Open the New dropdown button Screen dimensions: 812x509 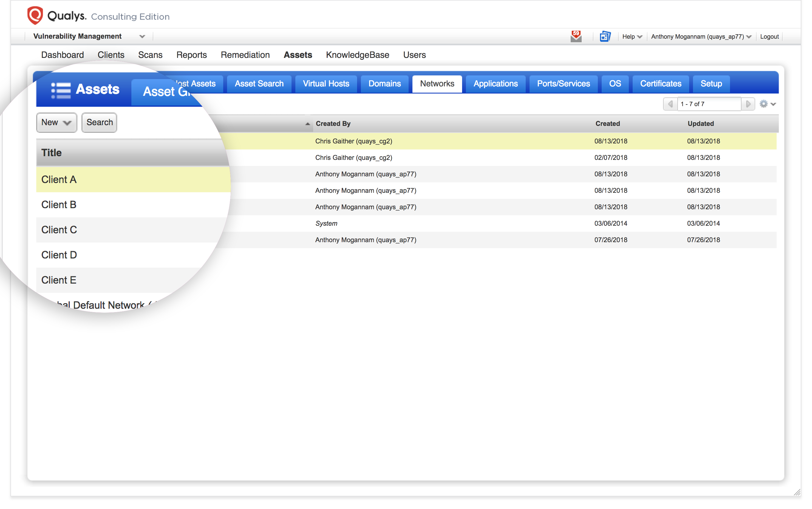56,123
